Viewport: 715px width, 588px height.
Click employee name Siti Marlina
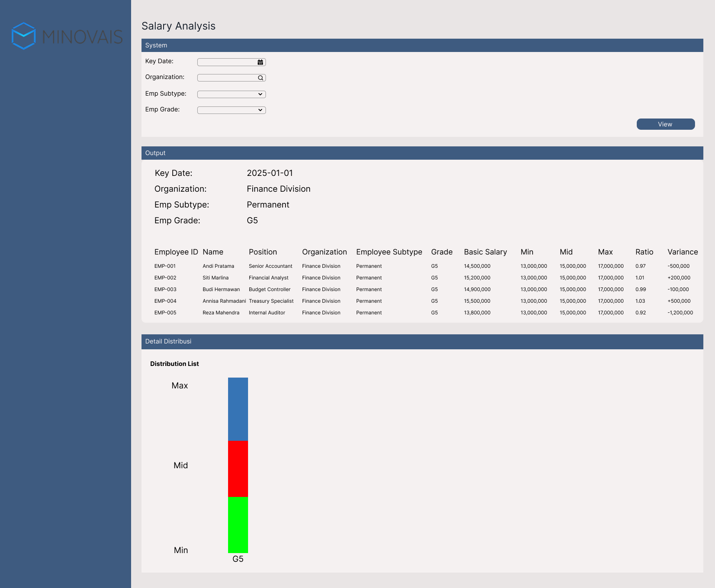tap(216, 278)
